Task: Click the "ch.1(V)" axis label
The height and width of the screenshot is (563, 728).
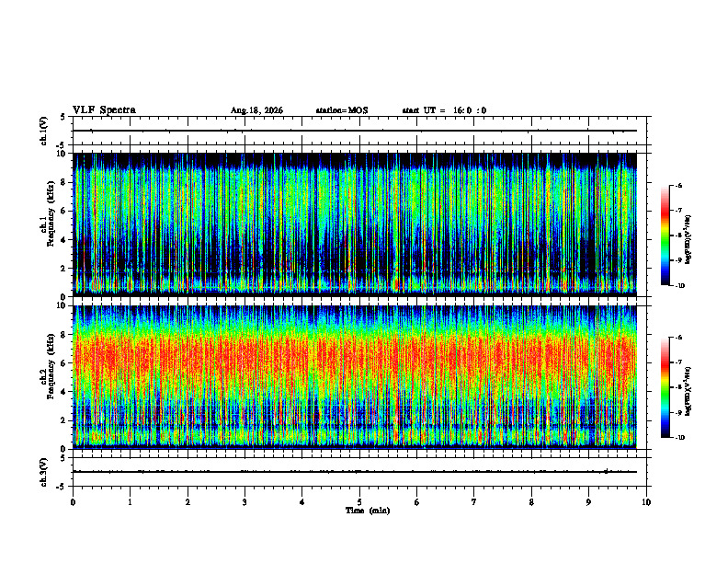Action: pos(43,131)
